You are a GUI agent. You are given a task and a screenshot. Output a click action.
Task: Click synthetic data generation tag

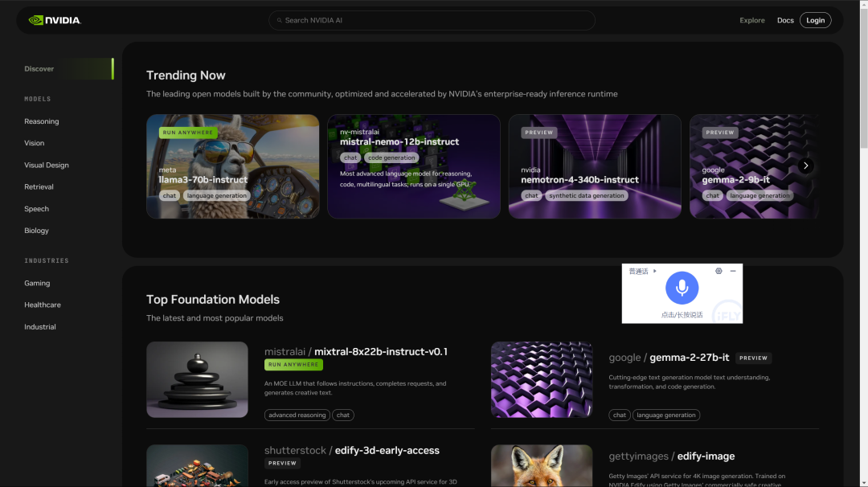click(586, 195)
